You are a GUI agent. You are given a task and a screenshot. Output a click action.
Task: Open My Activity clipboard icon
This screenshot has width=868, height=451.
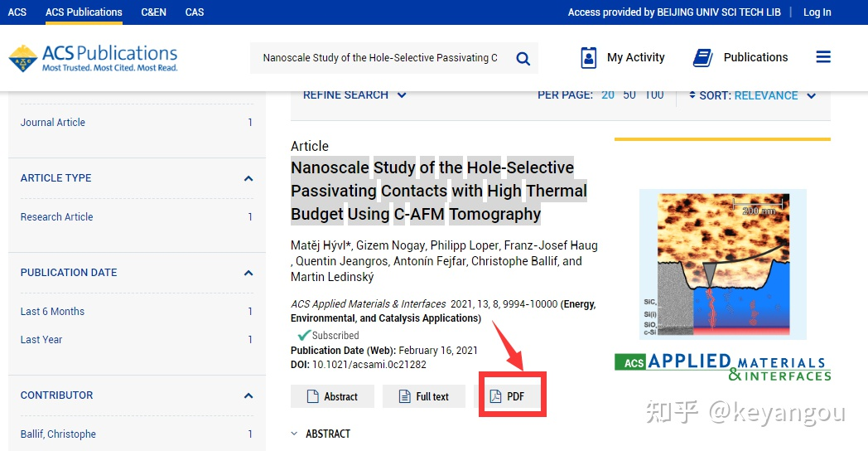589,57
